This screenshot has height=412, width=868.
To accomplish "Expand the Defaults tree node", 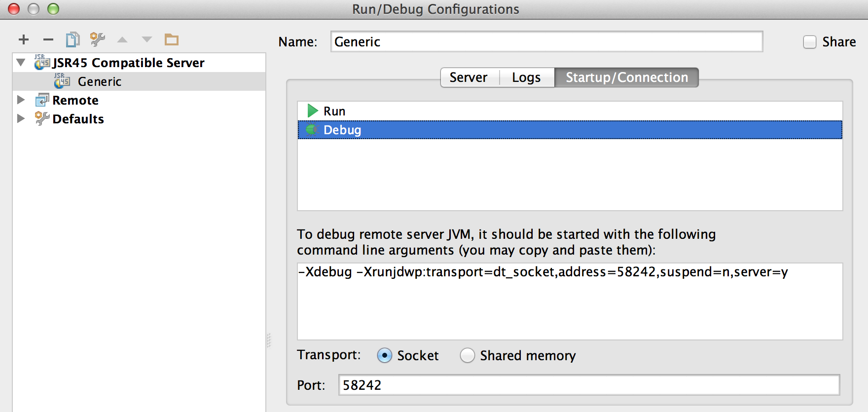I will pos(21,119).
